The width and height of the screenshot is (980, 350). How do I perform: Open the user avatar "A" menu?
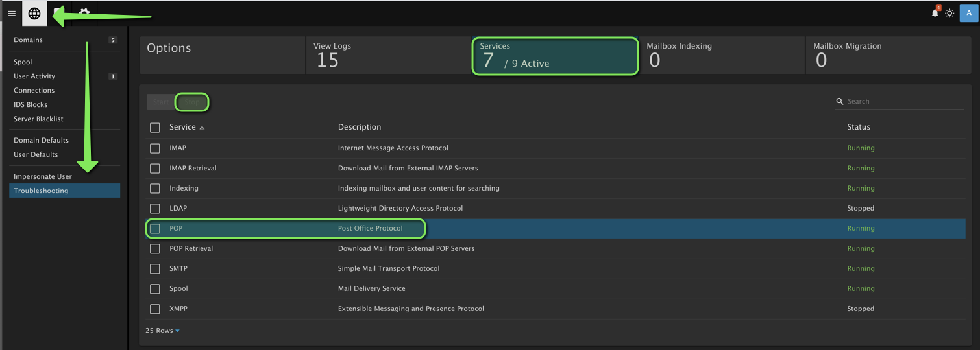coord(968,13)
